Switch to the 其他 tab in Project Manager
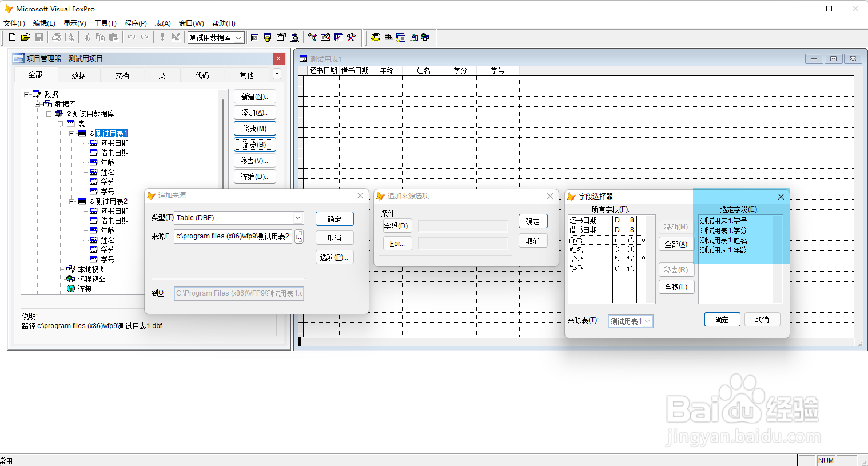 point(247,75)
